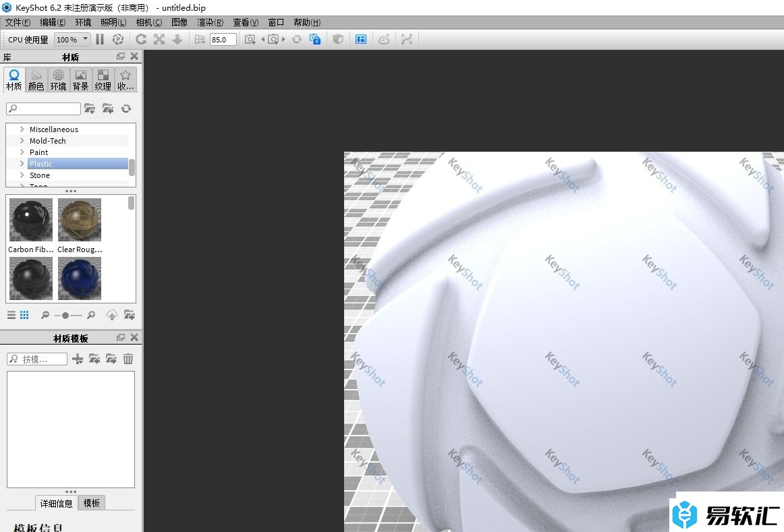Click the add folder icon in library
This screenshot has width=784, height=532.
click(90, 109)
